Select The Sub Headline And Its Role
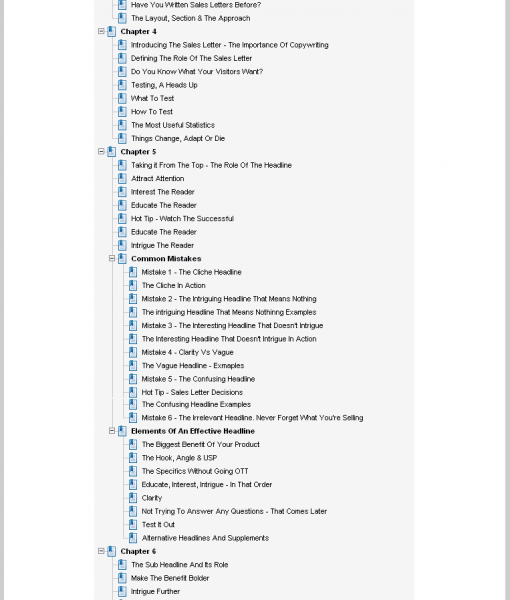Screen dimensions: 510x600 pyautogui.click(x=179, y=565)
